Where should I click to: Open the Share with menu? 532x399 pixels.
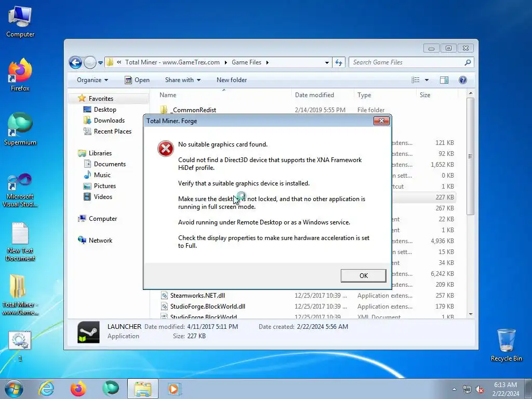pos(183,80)
